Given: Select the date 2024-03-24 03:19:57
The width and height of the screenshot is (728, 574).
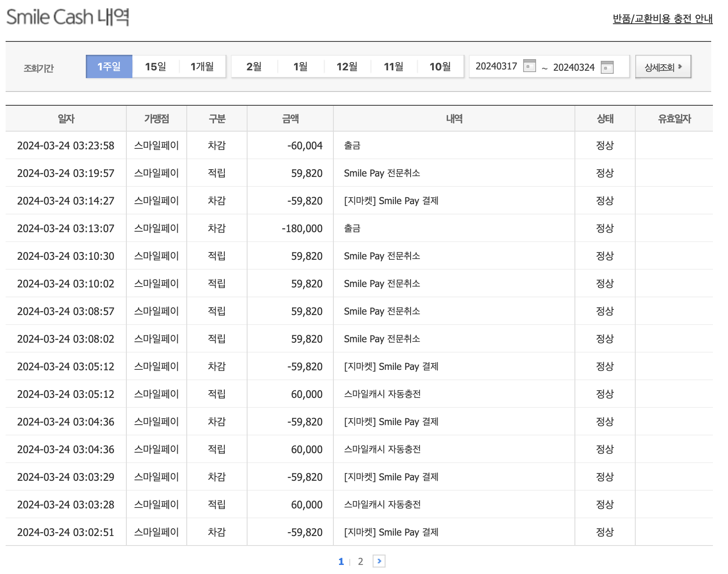Looking at the screenshot, I should point(66,173).
